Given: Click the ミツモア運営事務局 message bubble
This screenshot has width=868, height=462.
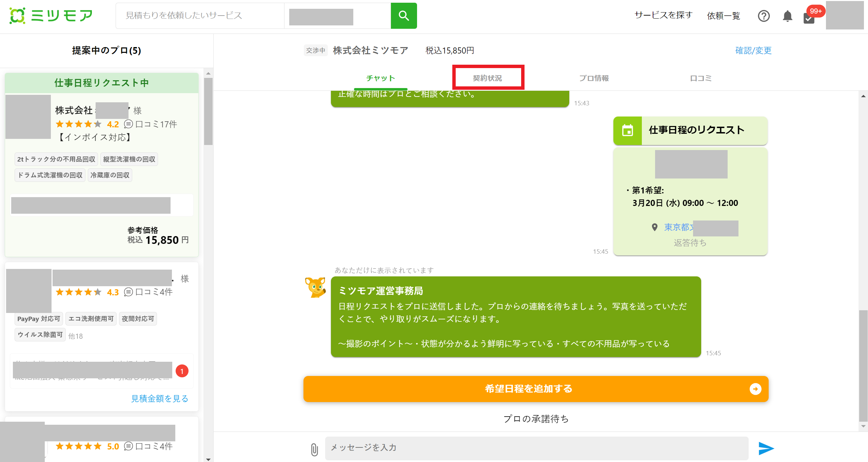Looking at the screenshot, I should 516,317.
